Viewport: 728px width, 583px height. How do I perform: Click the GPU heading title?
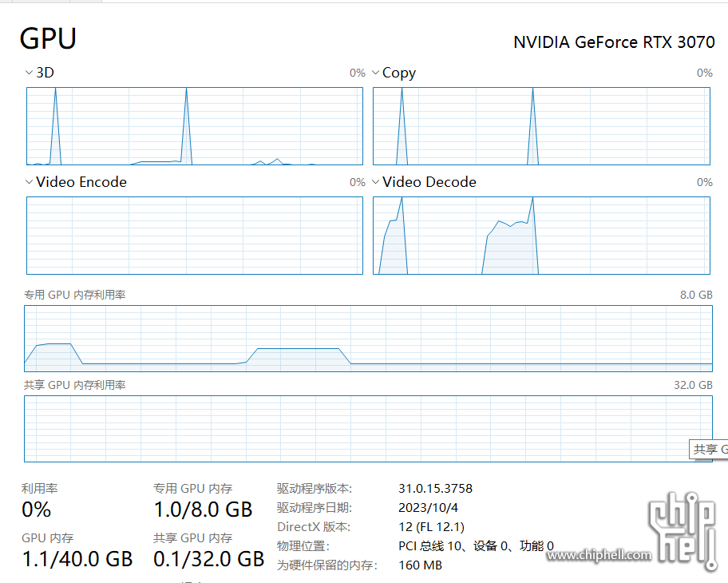[48, 38]
